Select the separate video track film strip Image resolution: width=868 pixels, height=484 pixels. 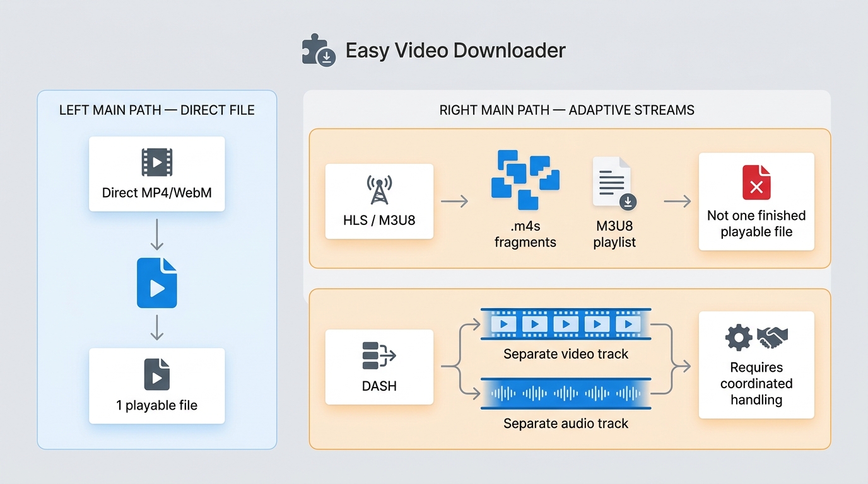point(566,325)
